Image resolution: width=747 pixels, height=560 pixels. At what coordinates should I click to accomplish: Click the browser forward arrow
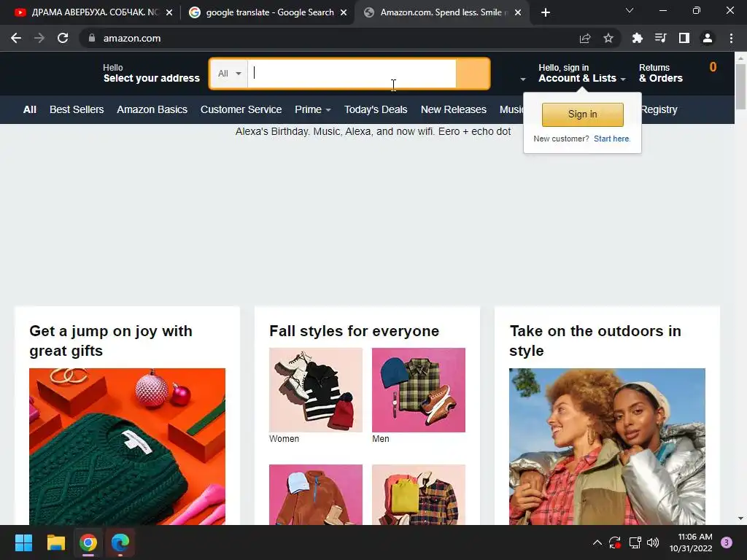[x=39, y=38]
